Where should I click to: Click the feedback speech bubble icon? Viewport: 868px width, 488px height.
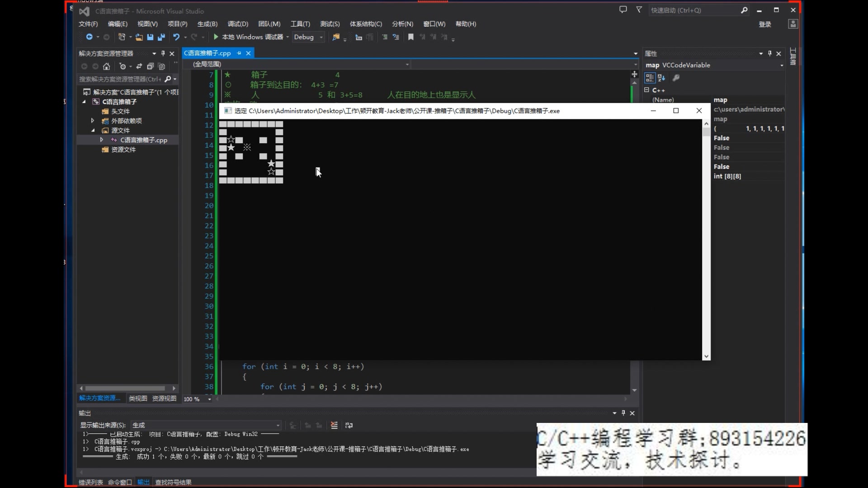623,10
